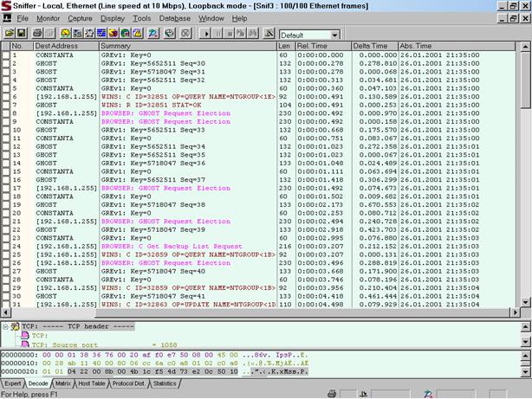Tick the checkbox for frame 1
This screenshot has height=399, width=532.
click(x=6, y=55)
